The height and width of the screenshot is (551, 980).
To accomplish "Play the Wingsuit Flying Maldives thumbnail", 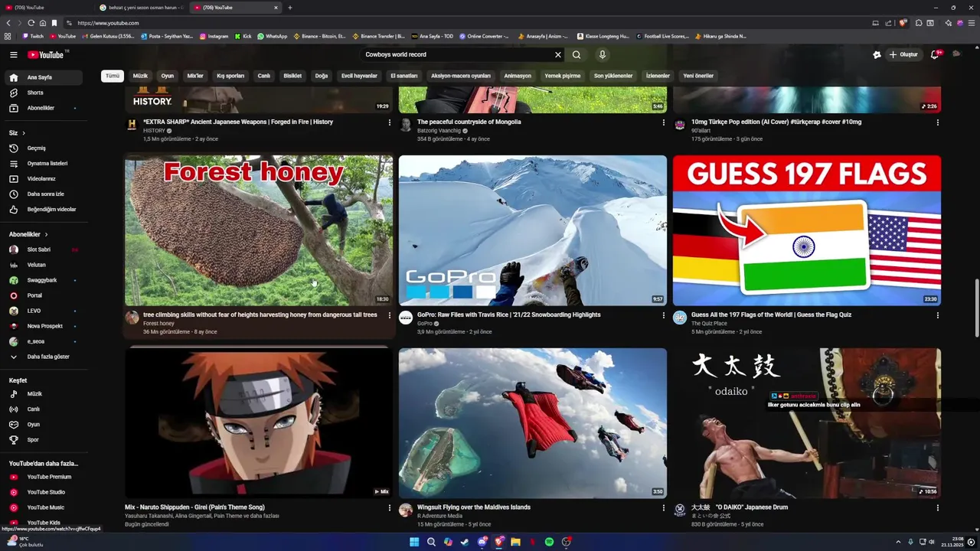I will tap(533, 423).
